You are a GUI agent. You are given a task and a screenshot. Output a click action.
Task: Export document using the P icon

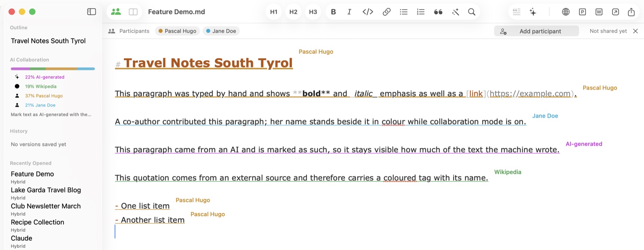[x=582, y=12]
